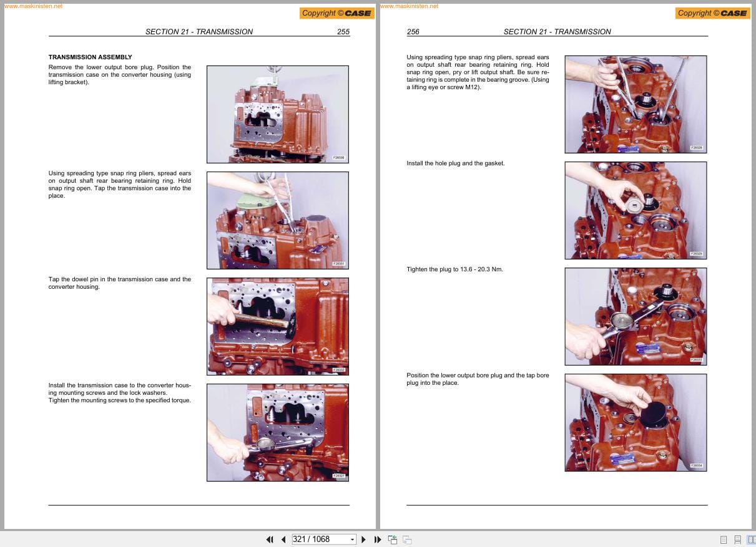Go to the next page
The image size is (756, 547).
tap(363, 539)
